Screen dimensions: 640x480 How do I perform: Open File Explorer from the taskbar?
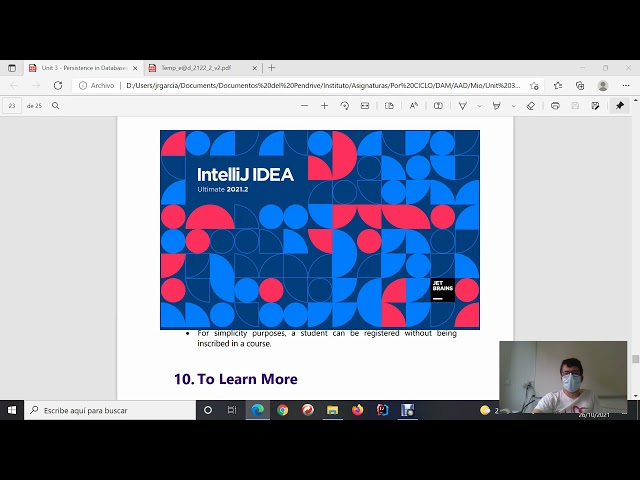(x=333, y=410)
